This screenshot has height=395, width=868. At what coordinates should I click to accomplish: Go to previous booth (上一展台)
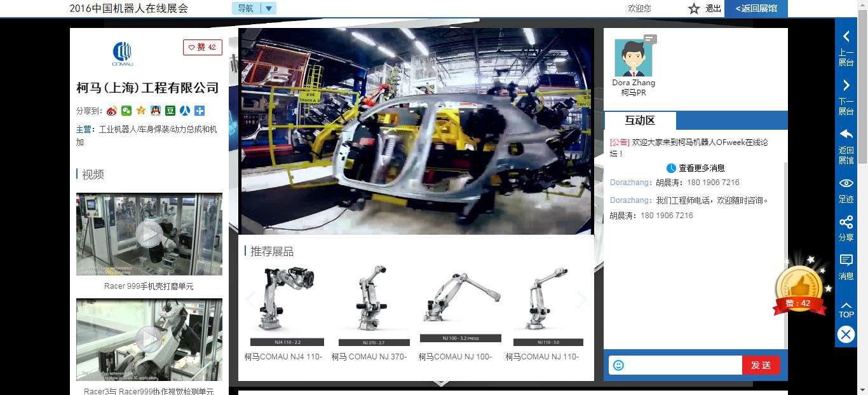846,48
